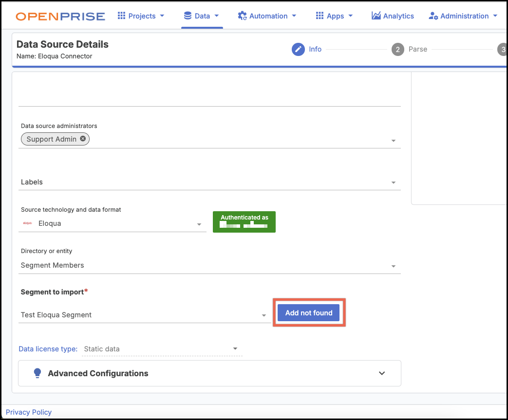Expand the Apps dropdown arrow
This screenshot has width=508, height=420.
coord(351,16)
